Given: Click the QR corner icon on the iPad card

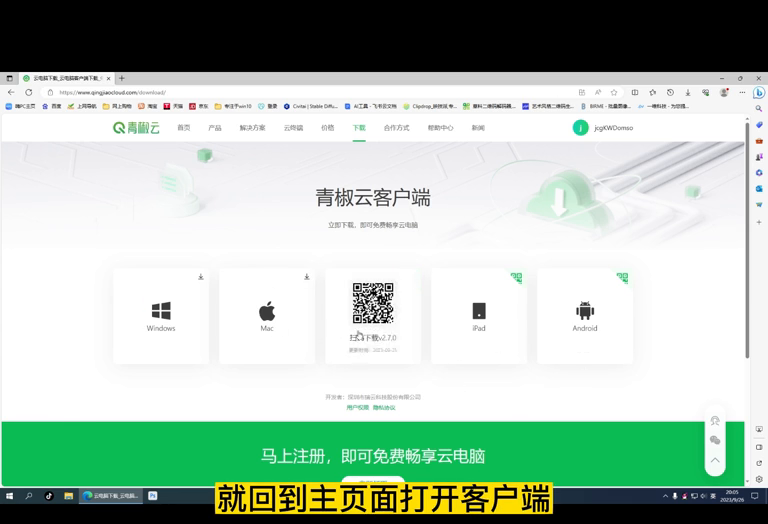Looking at the screenshot, I should (x=517, y=278).
